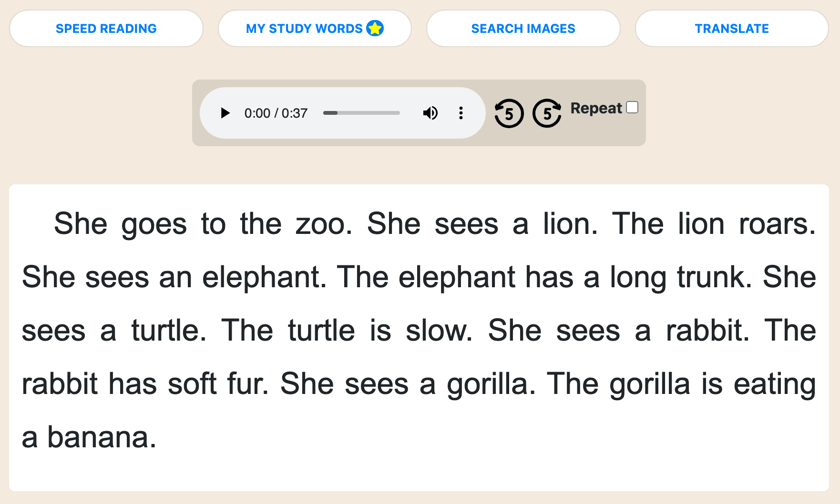Screen dimensions: 840x504
Task: Mute the audio volume
Action: [430, 113]
